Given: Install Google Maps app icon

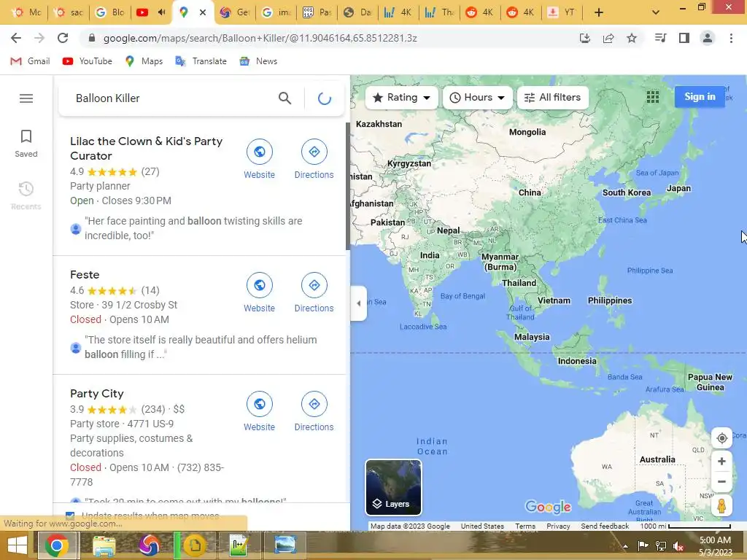Looking at the screenshot, I should click(585, 38).
